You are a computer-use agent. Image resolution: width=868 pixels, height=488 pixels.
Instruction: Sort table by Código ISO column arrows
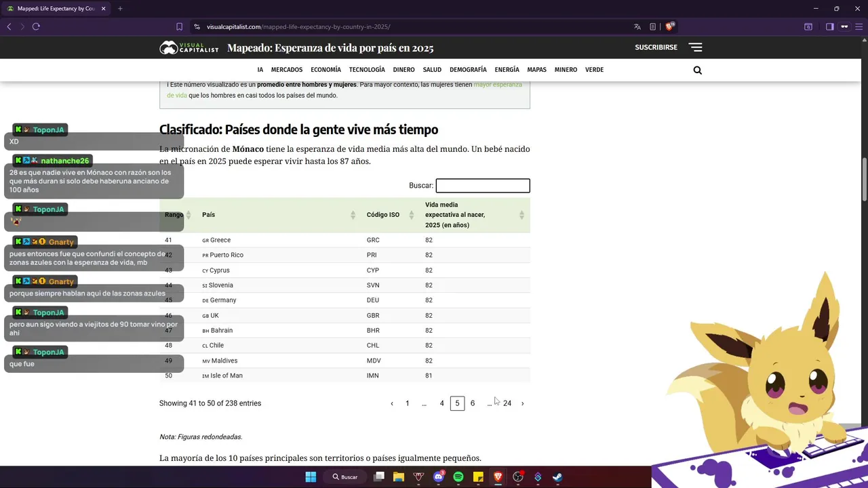coord(412,215)
